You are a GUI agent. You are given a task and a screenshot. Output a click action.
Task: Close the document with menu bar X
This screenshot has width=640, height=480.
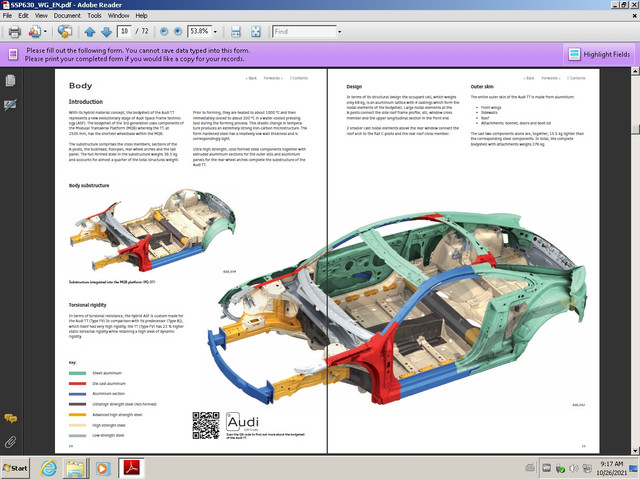click(x=634, y=16)
